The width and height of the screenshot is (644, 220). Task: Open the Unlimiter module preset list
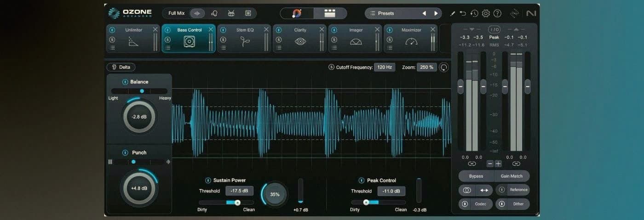112,47
